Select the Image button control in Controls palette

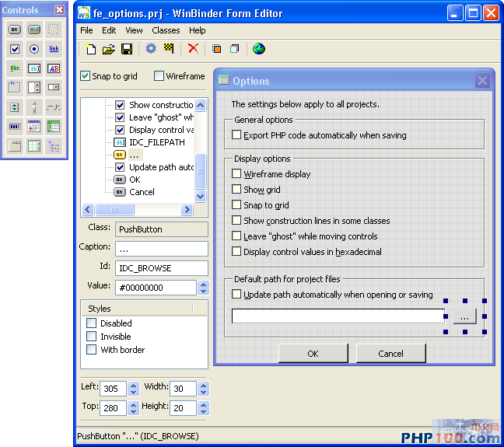click(x=34, y=30)
